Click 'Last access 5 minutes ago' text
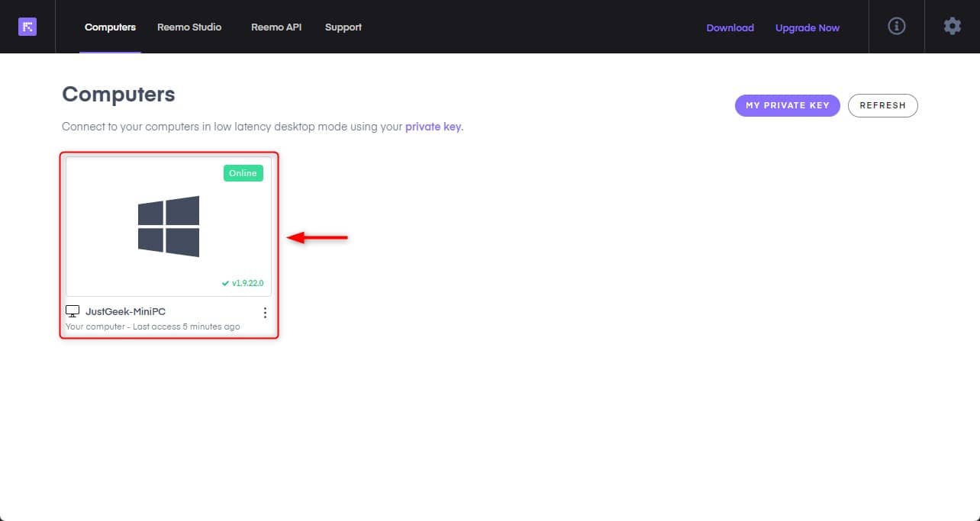Viewport: 980px width, 521px height. coord(186,326)
